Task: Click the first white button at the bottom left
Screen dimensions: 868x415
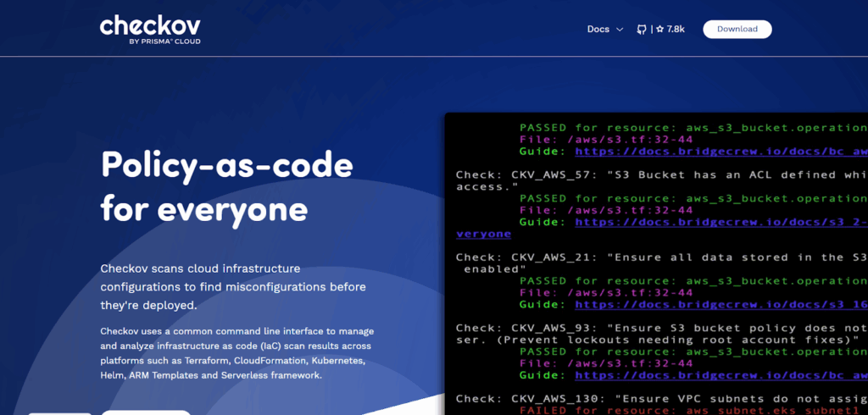Action: click(x=59, y=412)
